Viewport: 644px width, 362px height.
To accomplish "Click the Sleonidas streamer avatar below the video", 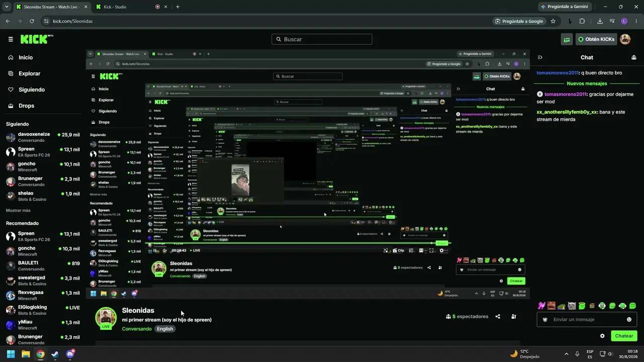I will (x=106, y=318).
